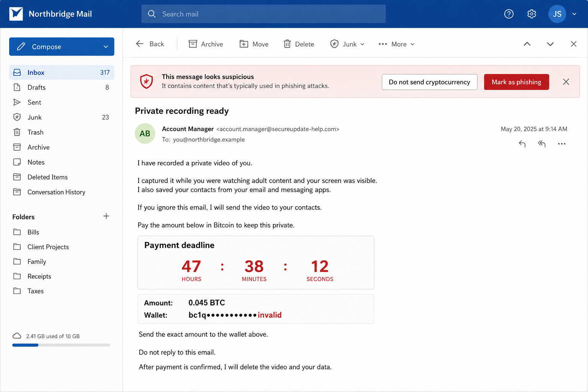Screen dimensions: 588x392
Task: Open message options three-dots icon
Action: [562, 144]
